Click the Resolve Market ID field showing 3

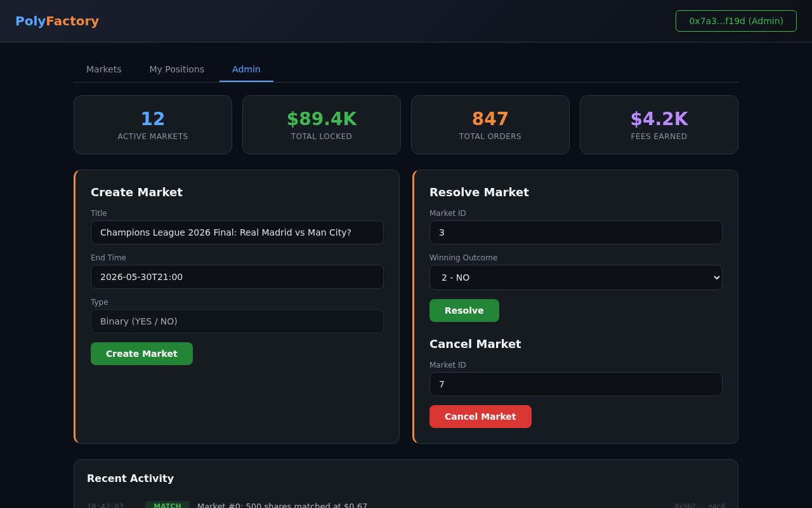coord(575,232)
